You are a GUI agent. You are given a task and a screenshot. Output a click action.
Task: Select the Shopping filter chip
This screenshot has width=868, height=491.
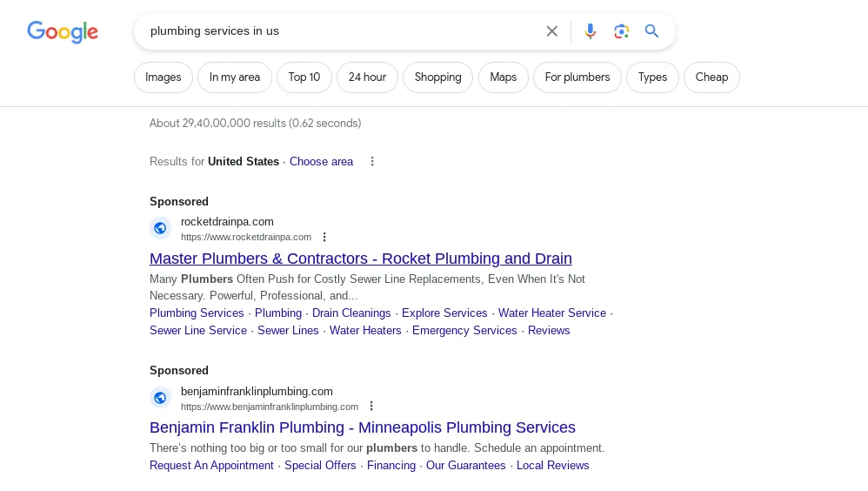click(437, 77)
